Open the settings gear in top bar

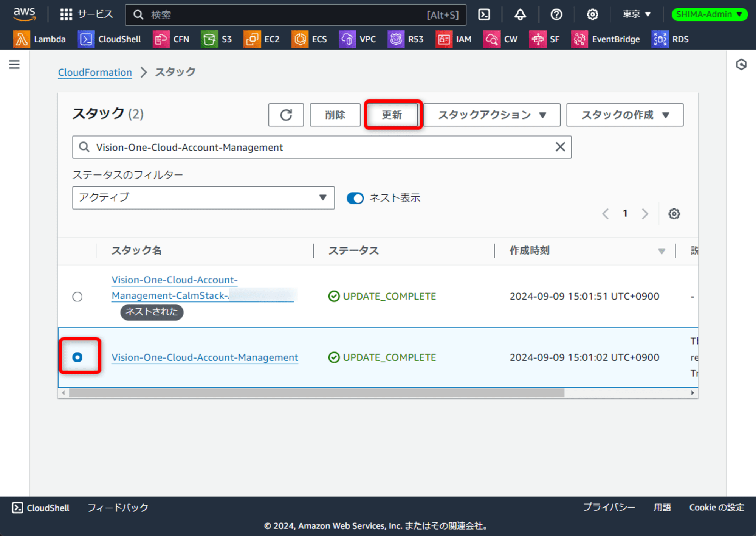592,14
